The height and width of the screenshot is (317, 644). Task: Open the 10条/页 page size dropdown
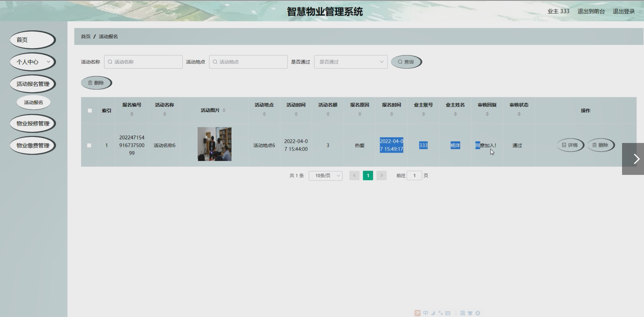(326, 175)
